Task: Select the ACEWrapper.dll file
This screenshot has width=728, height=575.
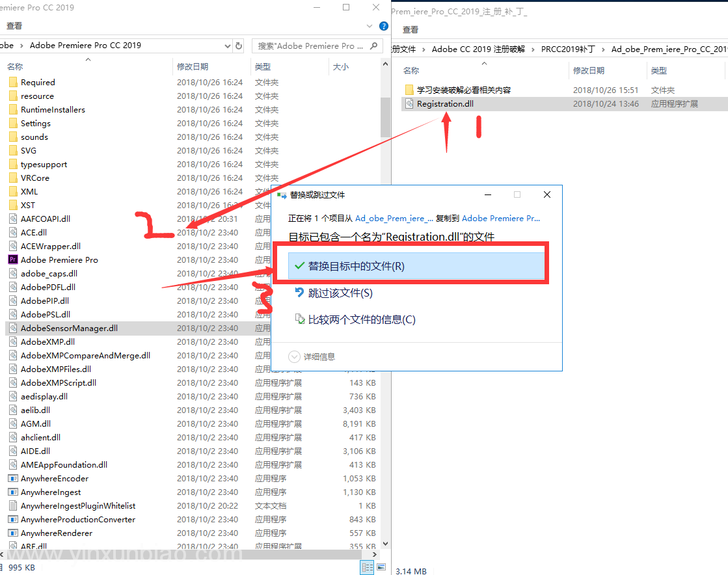Action: tap(51, 246)
